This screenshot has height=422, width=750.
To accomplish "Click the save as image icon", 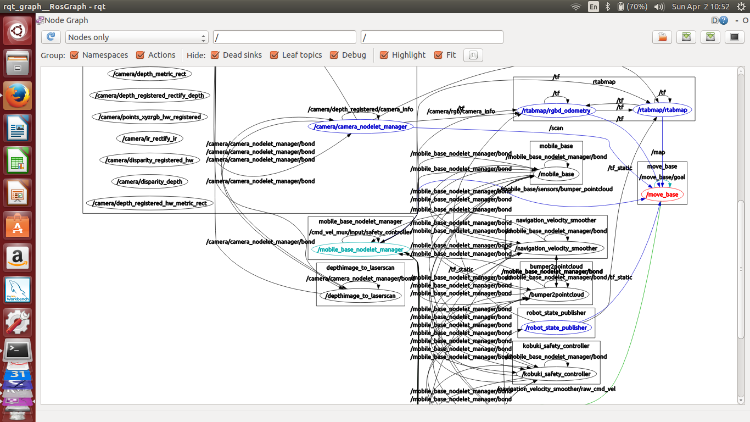I will tap(734, 37).
